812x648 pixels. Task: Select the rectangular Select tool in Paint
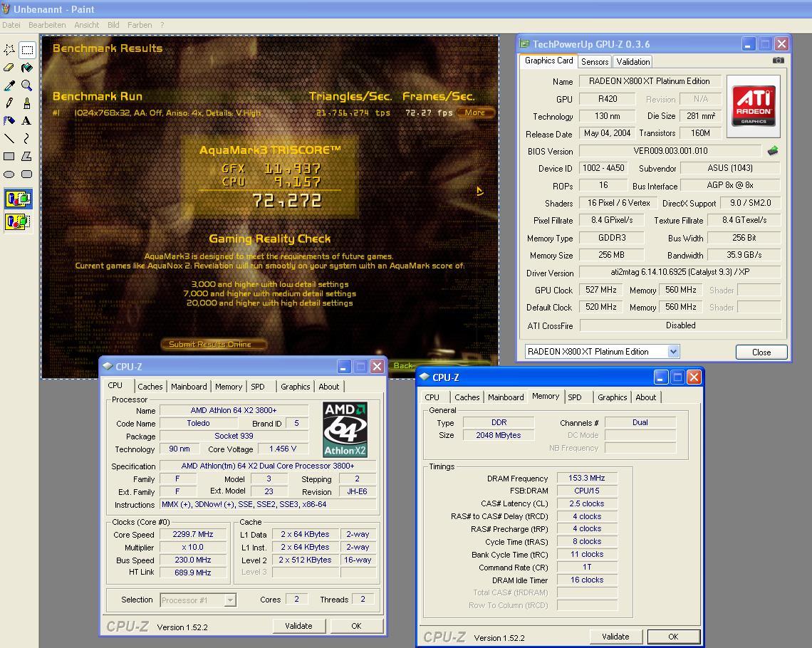pos(27,50)
